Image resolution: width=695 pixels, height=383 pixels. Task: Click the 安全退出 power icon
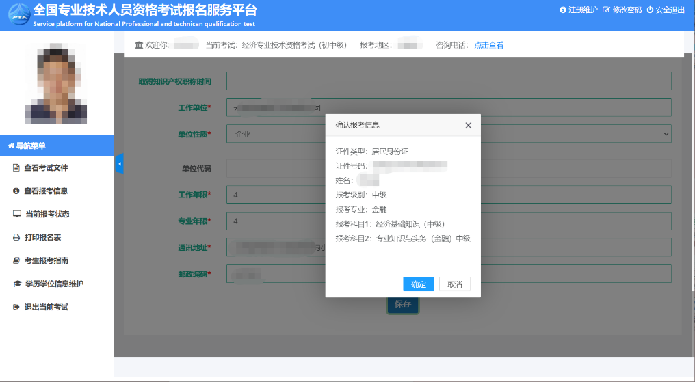[650, 10]
